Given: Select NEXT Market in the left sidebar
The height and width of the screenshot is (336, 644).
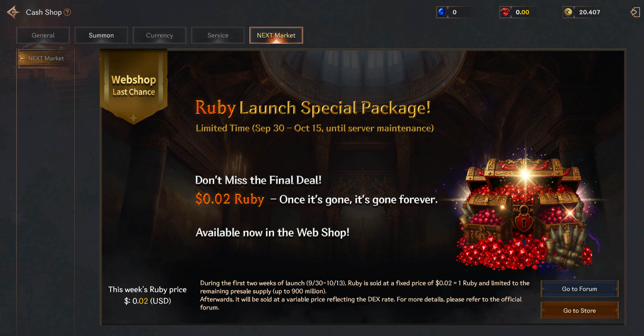Looking at the screenshot, I should [x=46, y=58].
